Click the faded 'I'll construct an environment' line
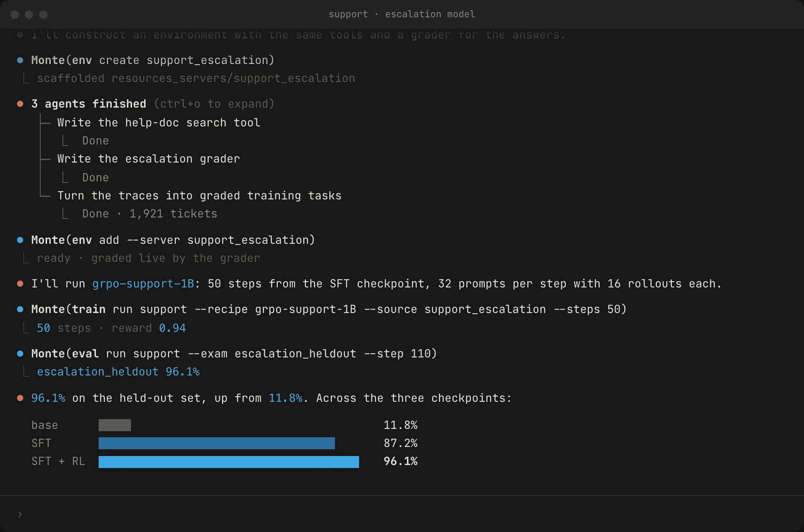Viewport: 804px width, 532px height. pyautogui.click(x=298, y=35)
